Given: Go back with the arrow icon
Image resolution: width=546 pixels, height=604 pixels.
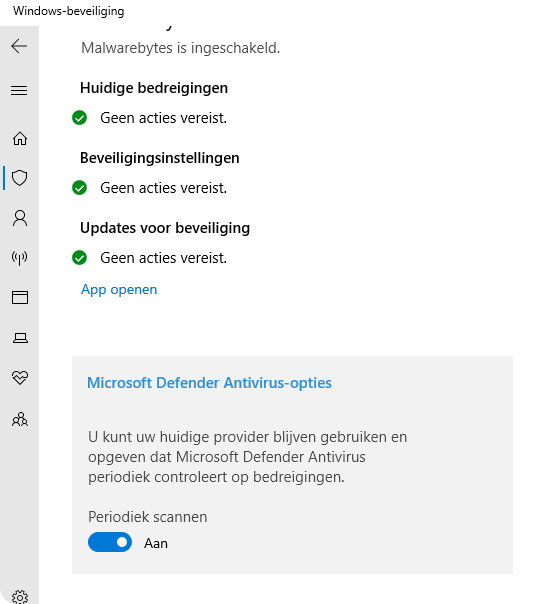Looking at the screenshot, I should click(19, 46).
